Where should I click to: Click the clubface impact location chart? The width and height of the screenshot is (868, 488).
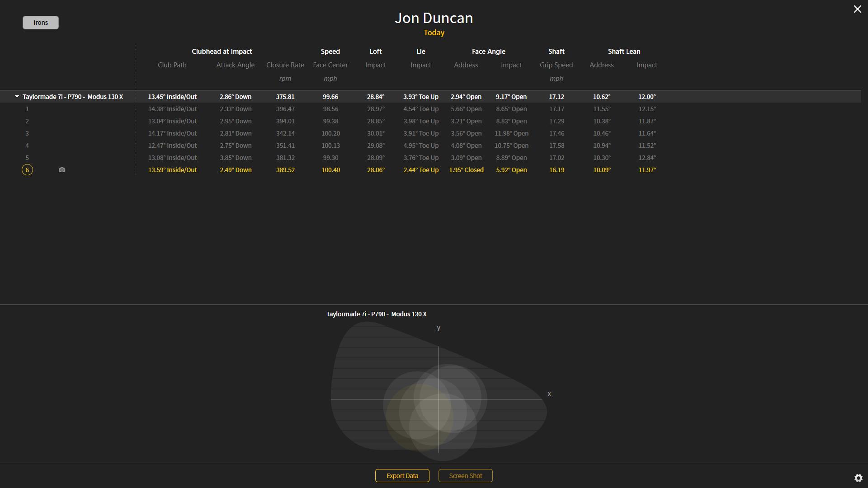click(439, 391)
